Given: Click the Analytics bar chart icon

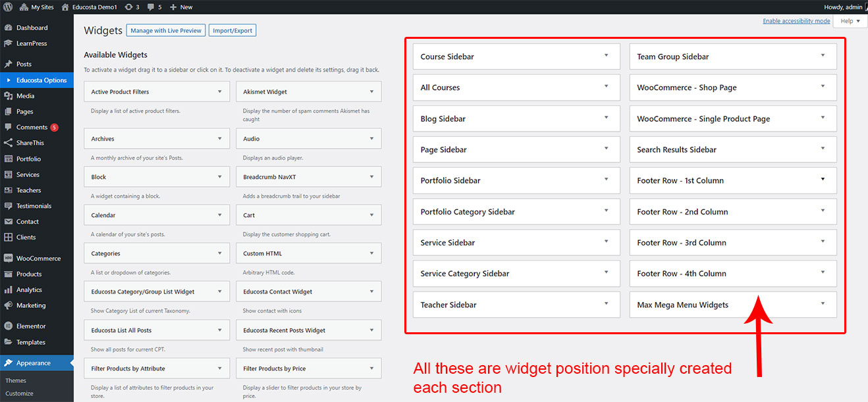Looking at the screenshot, I should pyautogui.click(x=8, y=290).
